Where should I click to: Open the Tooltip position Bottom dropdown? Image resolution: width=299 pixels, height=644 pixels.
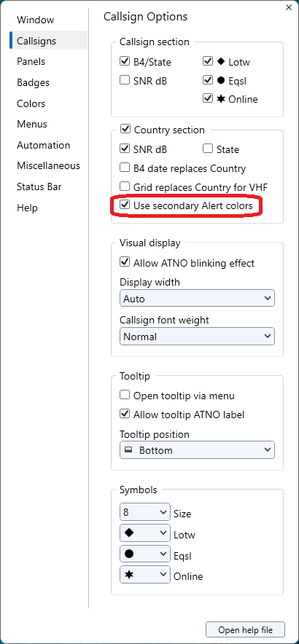click(197, 450)
